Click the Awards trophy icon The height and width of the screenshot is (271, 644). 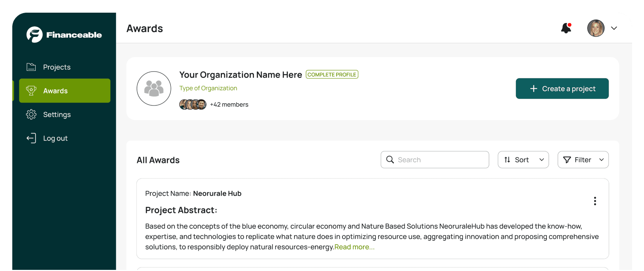point(31,91)
